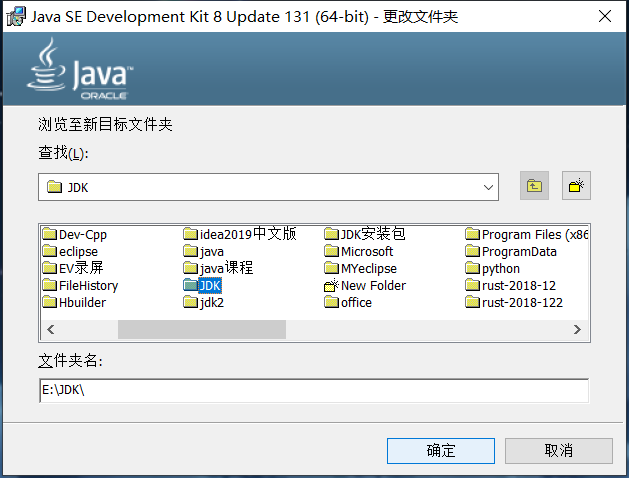Select the jdk2 folder

click(x=204, y=303)
